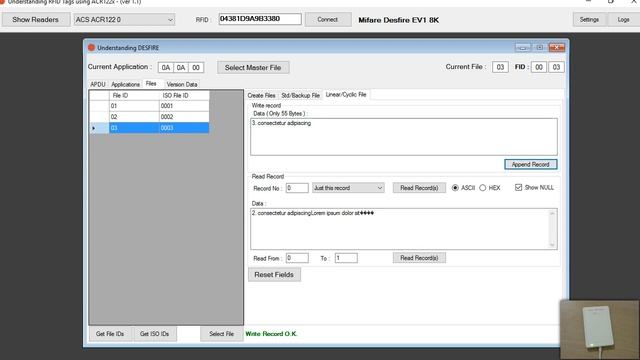Switch to the Applications tab
The width and height of the screenshot is (640, 360).
click(125, 84)
